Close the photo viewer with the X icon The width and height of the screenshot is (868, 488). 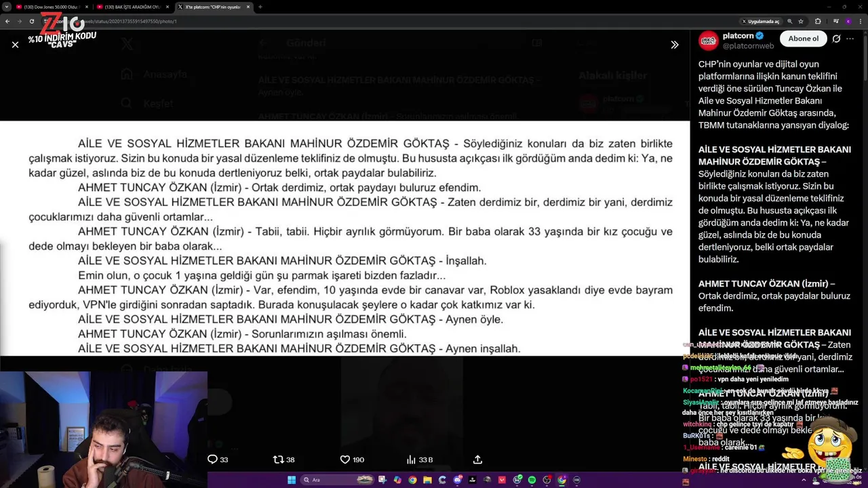15,45
